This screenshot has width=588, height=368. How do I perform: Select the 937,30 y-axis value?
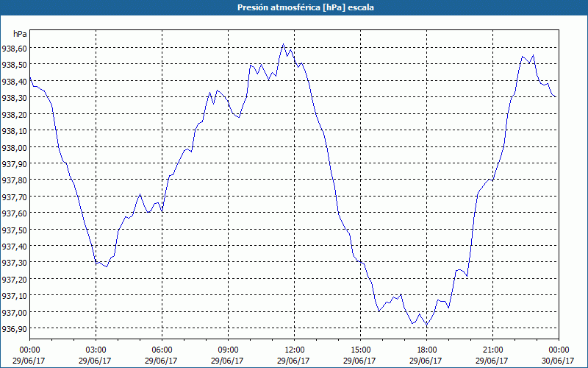pos(14,263)
